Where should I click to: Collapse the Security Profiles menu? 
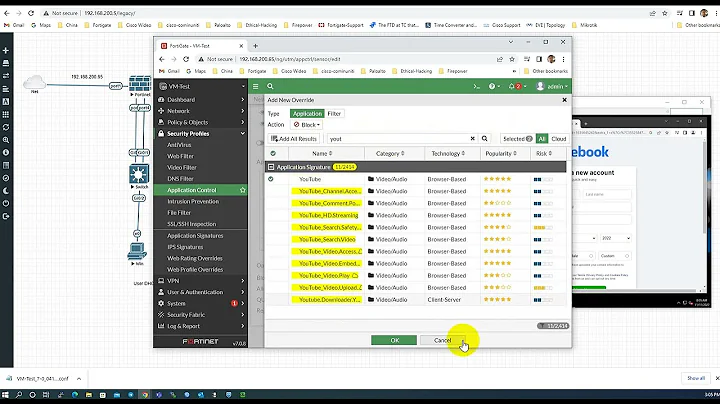click(201, 134)
